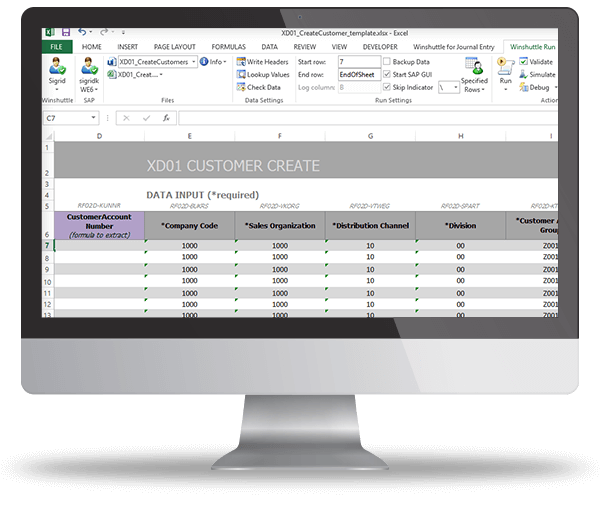Click the Debug label

click(x=539, y=88)
